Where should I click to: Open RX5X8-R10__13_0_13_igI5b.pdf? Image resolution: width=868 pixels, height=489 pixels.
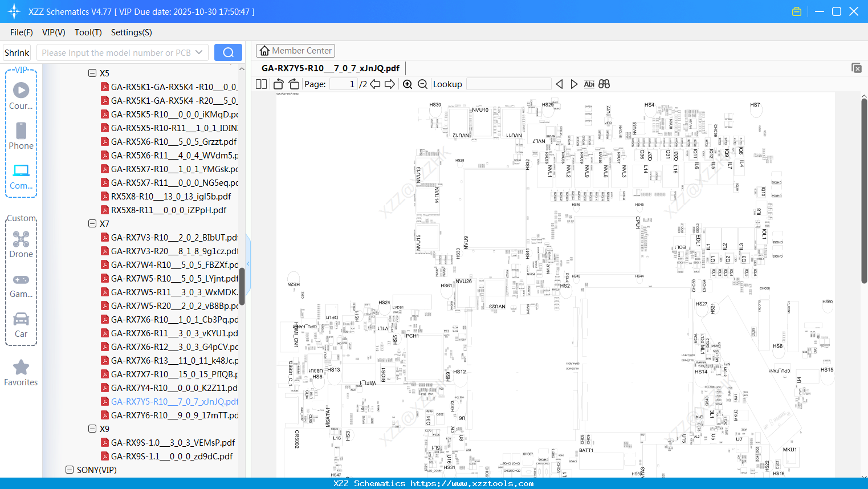[x=166, y=196]
